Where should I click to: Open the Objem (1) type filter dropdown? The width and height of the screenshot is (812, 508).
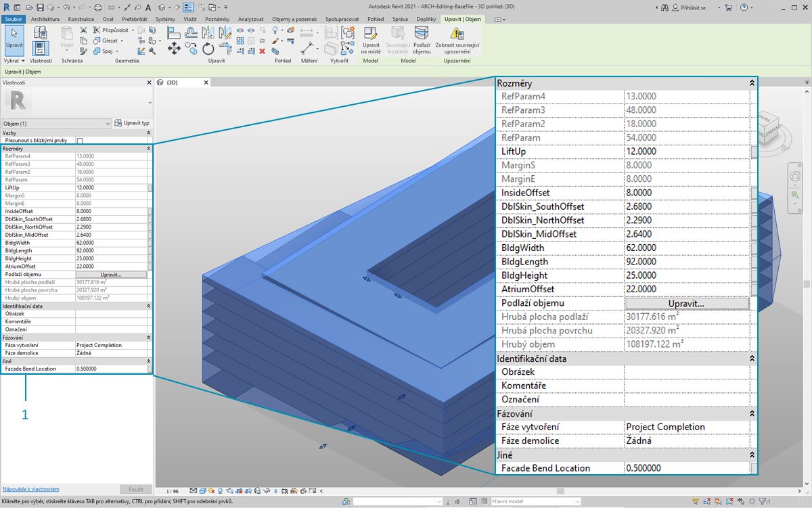[x=57, y=124]
